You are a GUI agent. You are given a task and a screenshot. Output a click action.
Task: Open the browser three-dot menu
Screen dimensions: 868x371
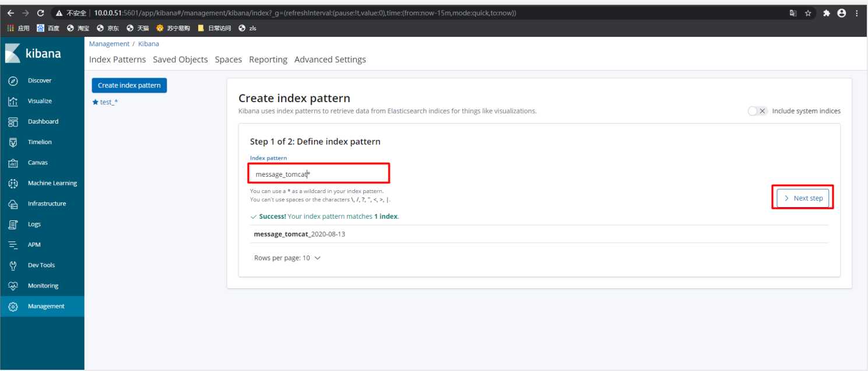coord(856,13)
